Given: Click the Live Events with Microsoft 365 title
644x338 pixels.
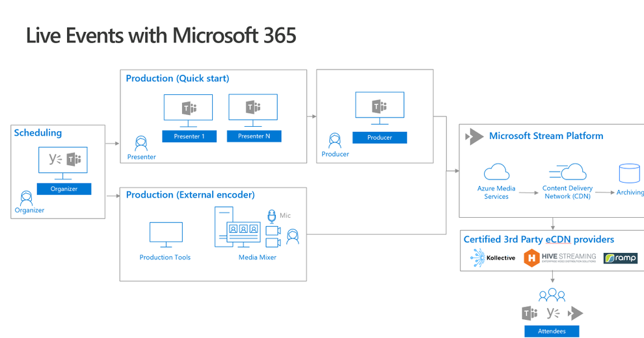Looking at the screenshot, I should (x=161, y=35).
